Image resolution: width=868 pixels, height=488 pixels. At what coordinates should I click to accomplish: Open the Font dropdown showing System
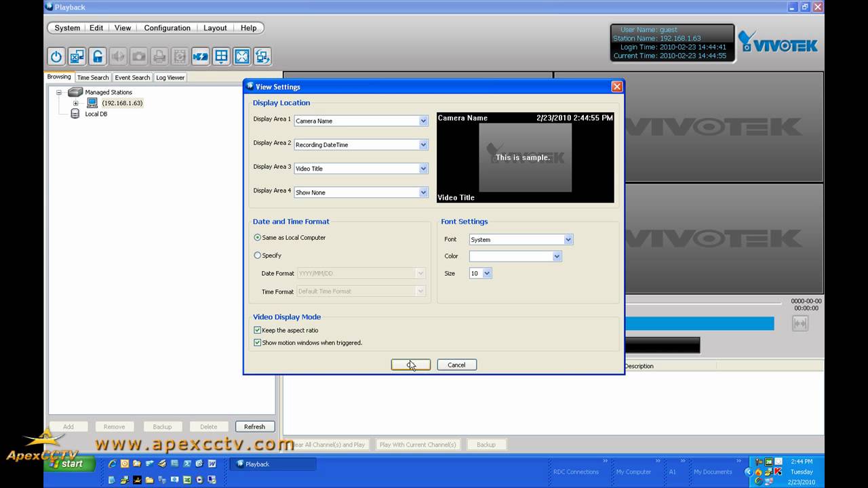568,239
